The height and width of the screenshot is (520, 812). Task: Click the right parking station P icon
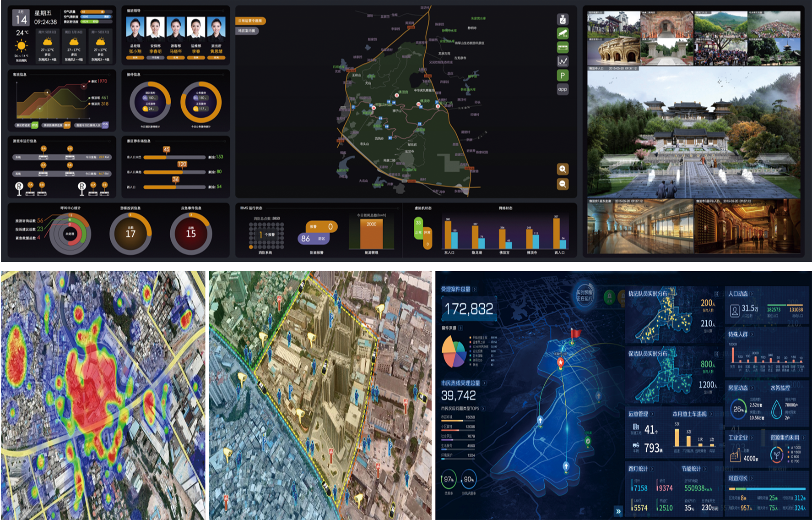[x=81, y=188]
